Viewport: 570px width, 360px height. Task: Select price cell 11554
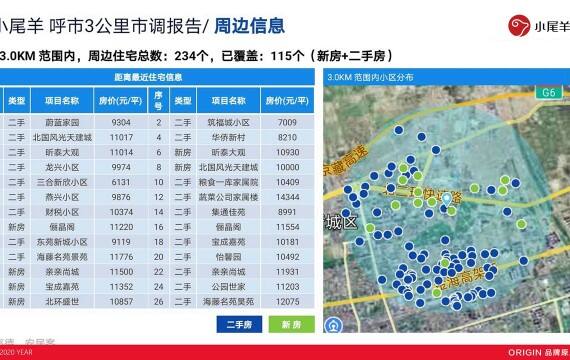pos(287,227)
